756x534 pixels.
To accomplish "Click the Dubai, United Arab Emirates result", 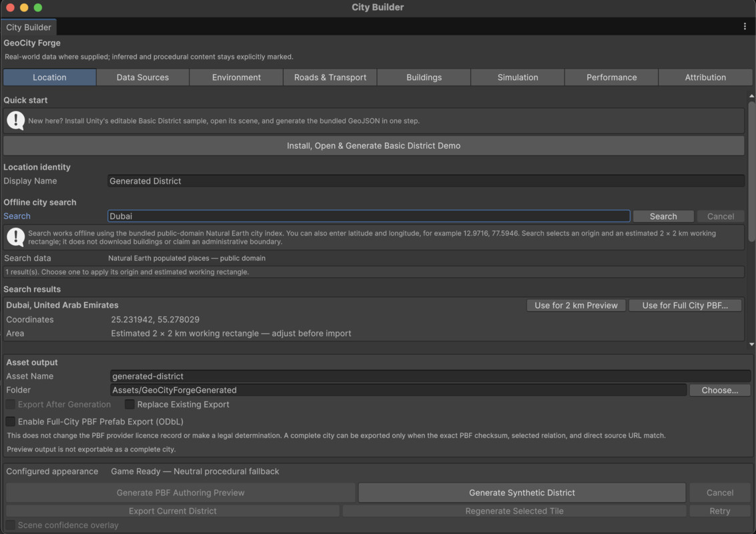I will [62, 305].
